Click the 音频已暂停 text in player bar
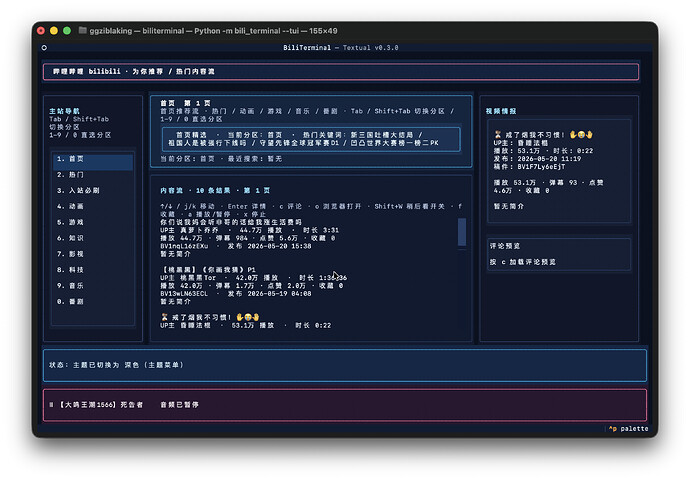 180,404
